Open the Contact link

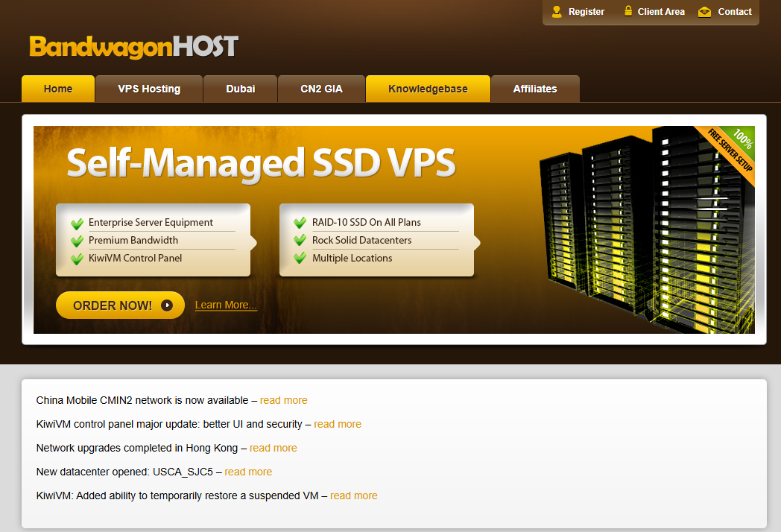[735, 11]
